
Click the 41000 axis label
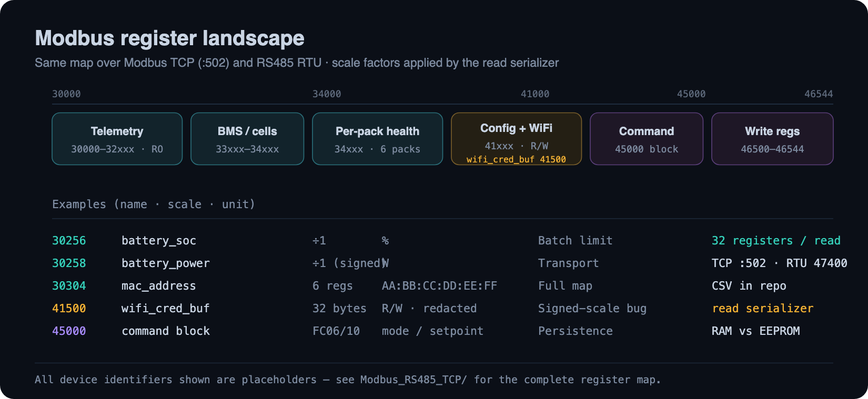click(x=535, y=94)
